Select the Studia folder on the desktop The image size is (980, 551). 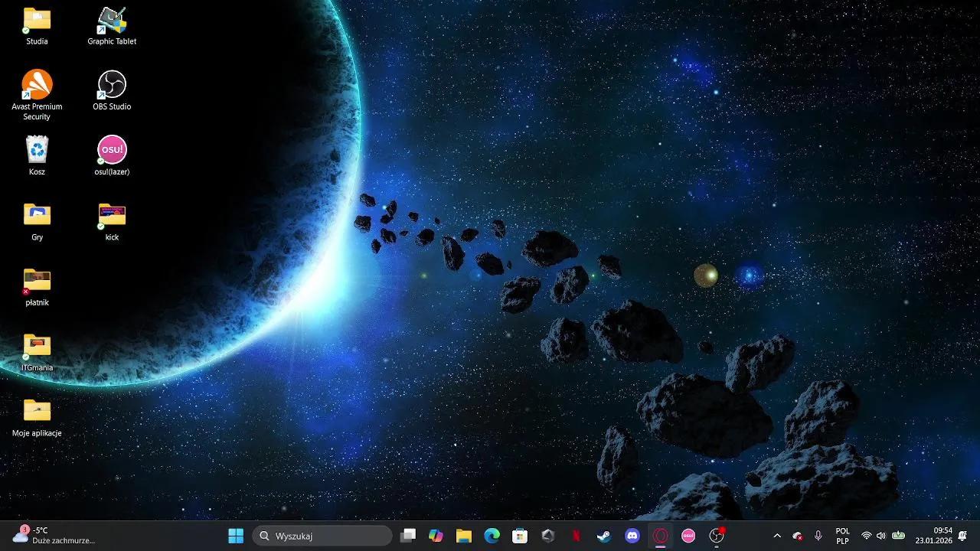coord(37,26)
